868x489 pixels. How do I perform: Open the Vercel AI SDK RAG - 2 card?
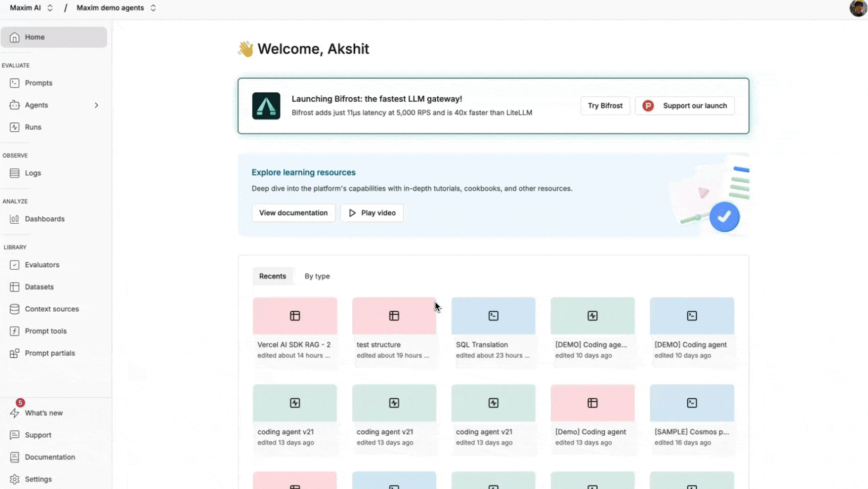(295, 332)
